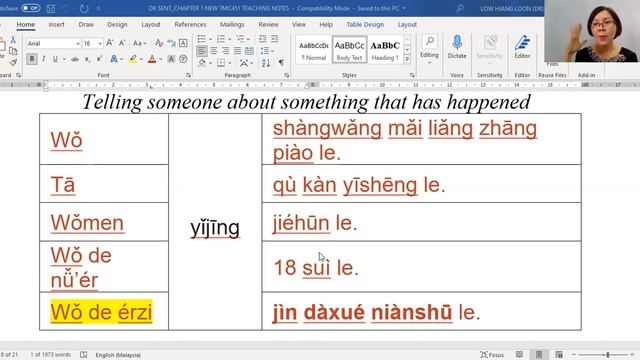The height and width of the screenshot is (360, 640).
Task: Switch to the Mailings tab
Action: coord(232,24)
